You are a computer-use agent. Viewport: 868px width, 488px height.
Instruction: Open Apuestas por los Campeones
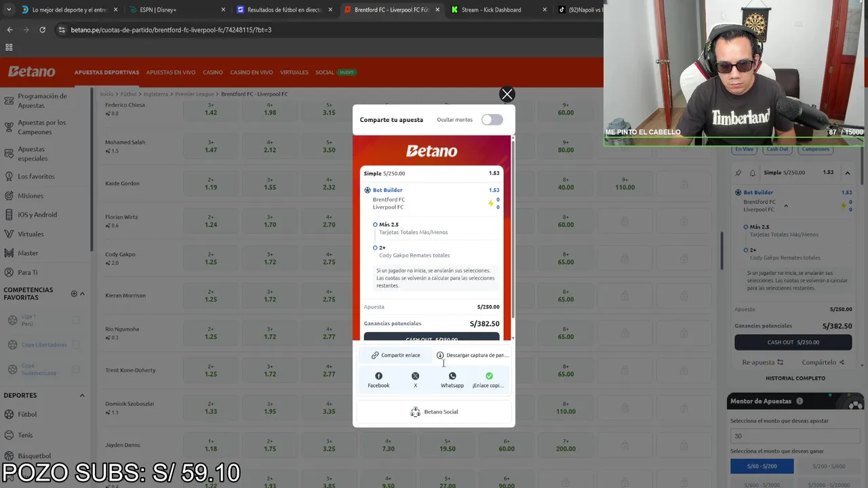click(x=42, y=127)
